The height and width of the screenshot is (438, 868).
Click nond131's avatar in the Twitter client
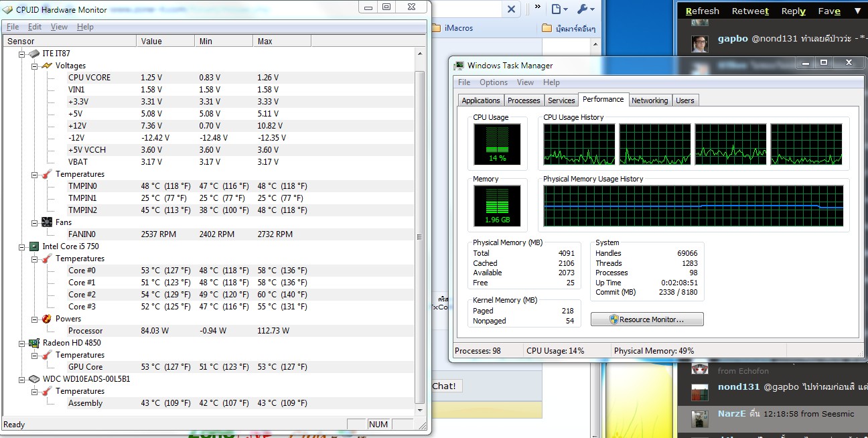(x=700, y=391)
